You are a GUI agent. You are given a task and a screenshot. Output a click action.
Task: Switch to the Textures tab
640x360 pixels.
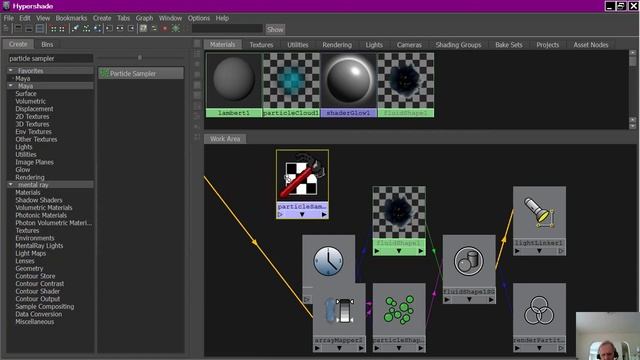coord(261,45)
